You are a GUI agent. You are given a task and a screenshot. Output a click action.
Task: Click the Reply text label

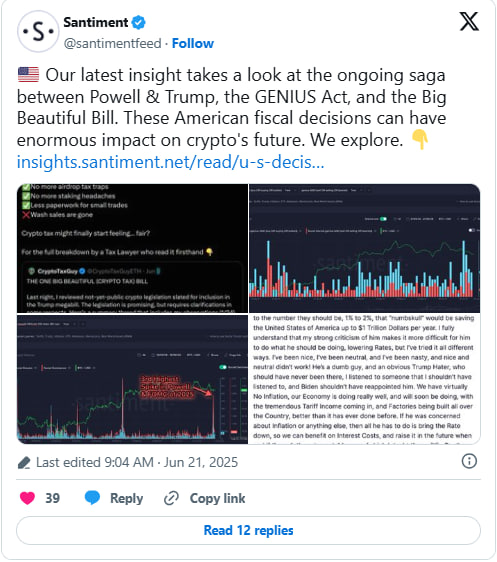click(x=126, y=499)
